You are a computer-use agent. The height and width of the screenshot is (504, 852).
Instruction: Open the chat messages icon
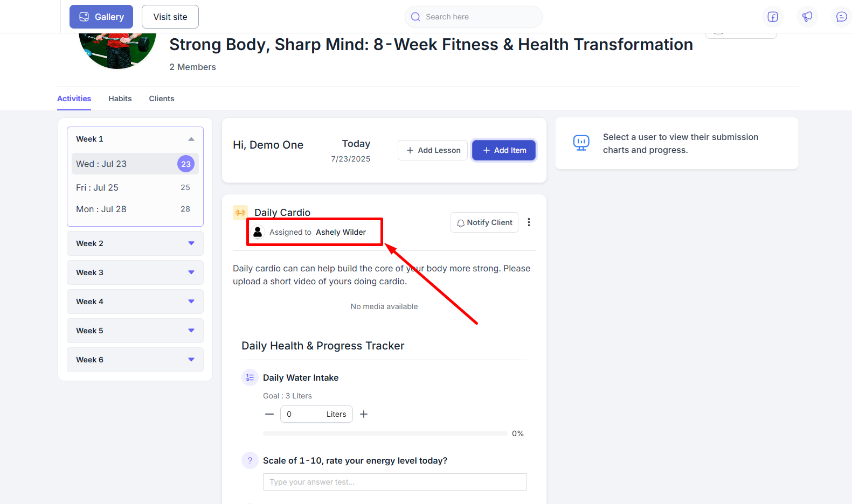[841, 17]
